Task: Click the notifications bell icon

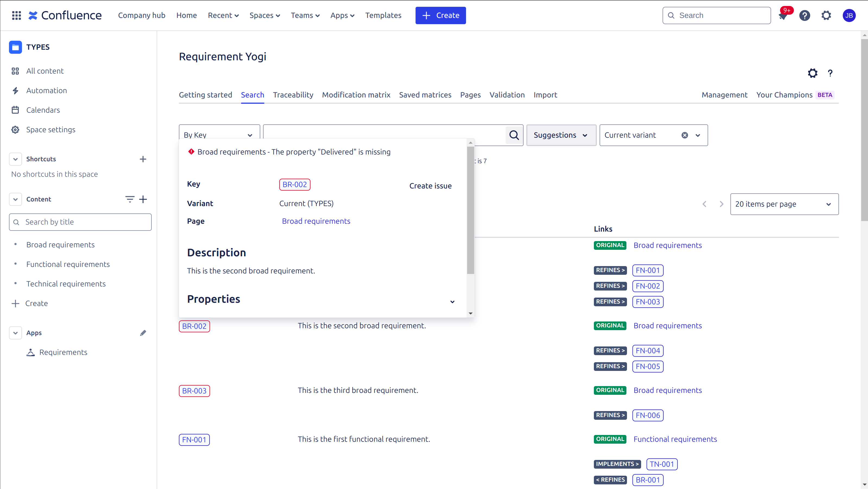Action: (x=783, y=16)
